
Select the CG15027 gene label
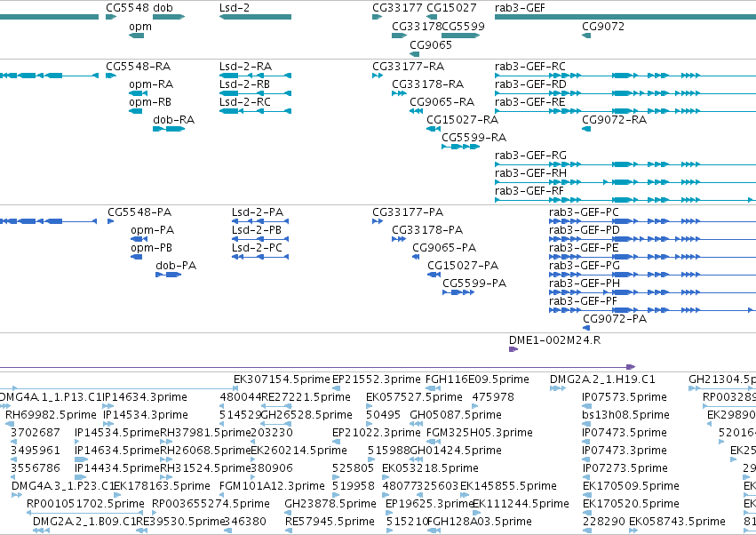pyautogui.click(x=452, y=8)
